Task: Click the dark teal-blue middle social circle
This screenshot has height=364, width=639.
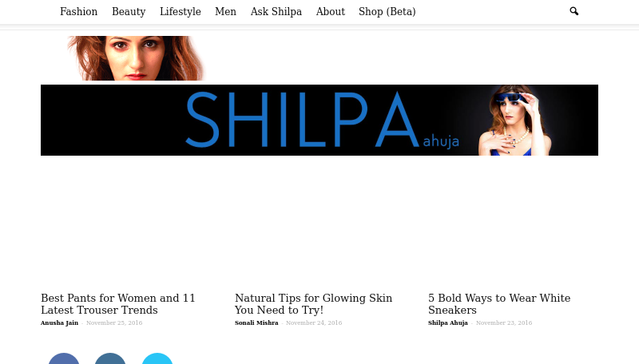Action: coord(110,358)
